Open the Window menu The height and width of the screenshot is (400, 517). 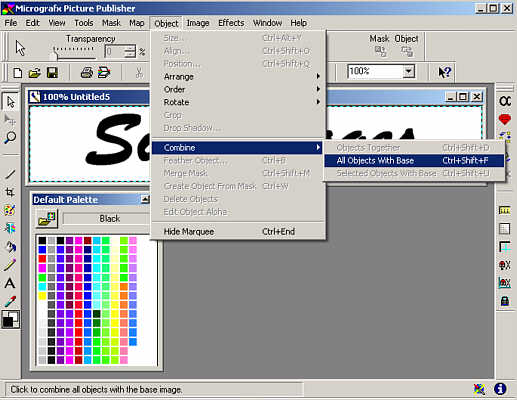pyautogui.click(x=267, y=23)
